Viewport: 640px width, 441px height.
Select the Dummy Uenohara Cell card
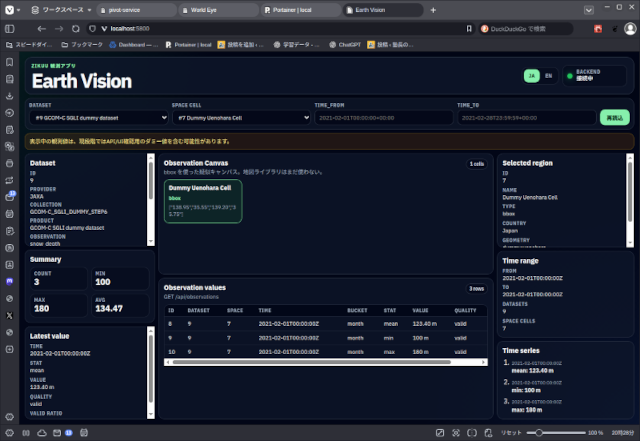tap(203, 201)
